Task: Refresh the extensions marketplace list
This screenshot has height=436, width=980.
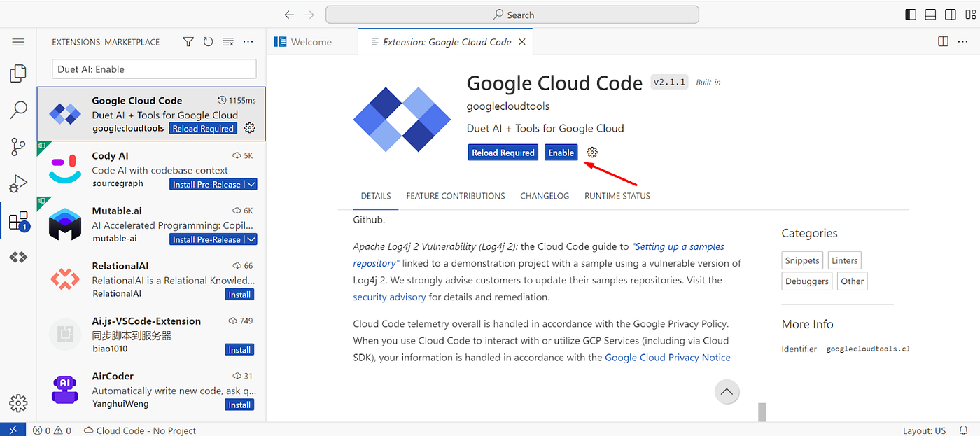Action: click(x=208, y=42)
